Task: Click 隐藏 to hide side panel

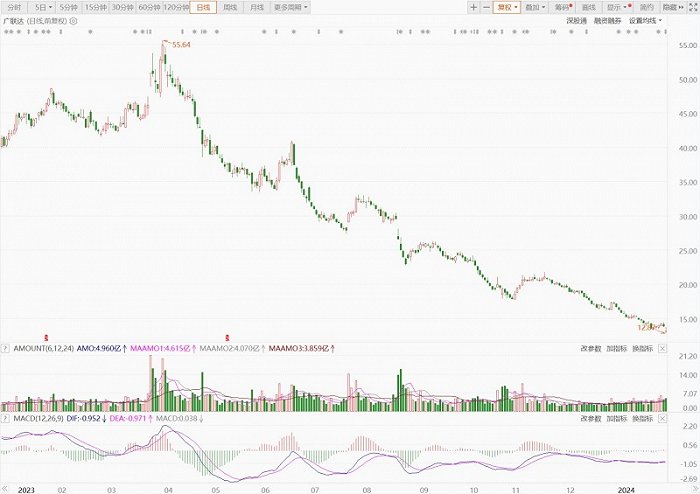Action: click(x=673, y=7)
